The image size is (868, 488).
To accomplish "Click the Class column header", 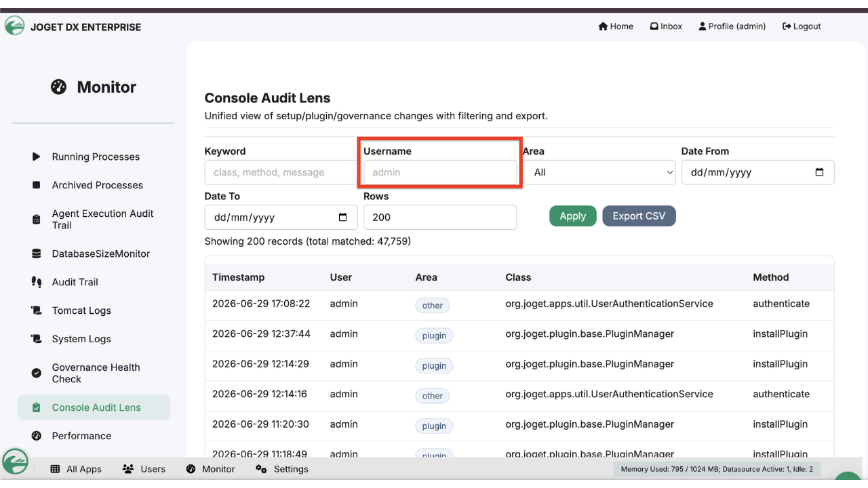I will coord(518,277).
